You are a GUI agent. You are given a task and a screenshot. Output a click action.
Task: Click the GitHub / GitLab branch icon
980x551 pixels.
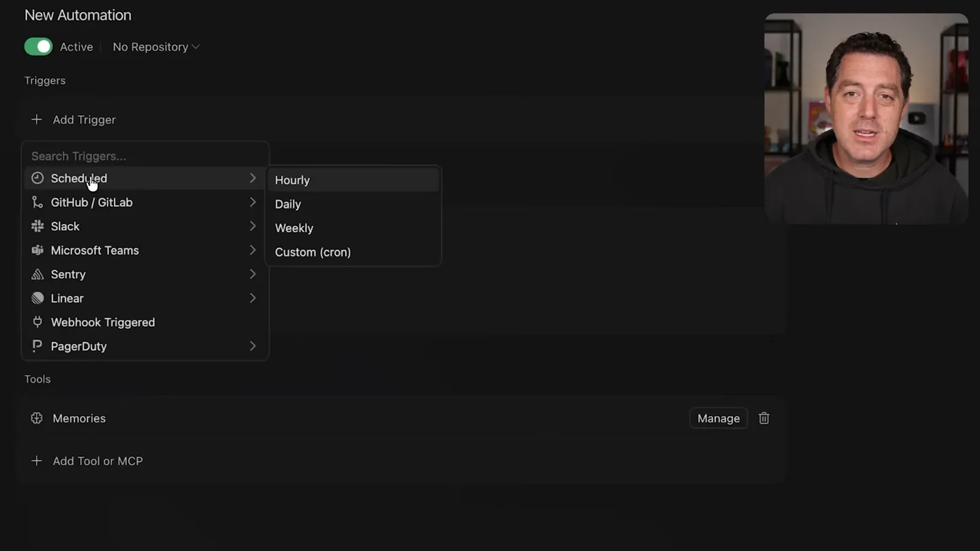(37, 202)
